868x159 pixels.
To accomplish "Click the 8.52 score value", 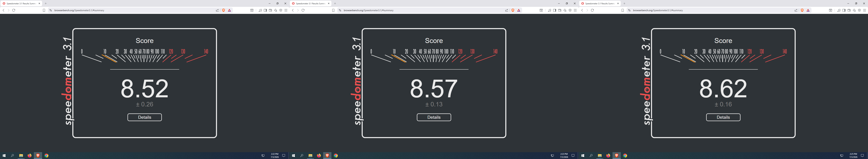I will click(x=144, y=89).
